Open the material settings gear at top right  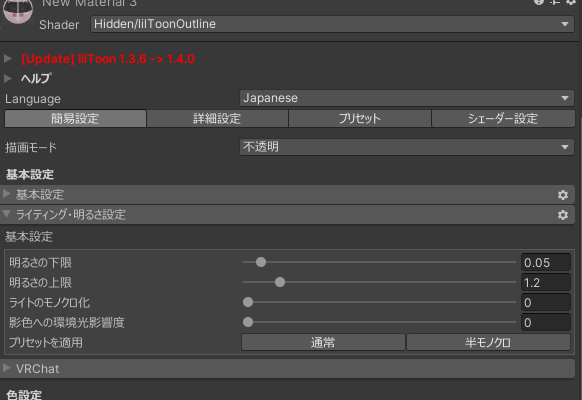[x=571, y=2]
